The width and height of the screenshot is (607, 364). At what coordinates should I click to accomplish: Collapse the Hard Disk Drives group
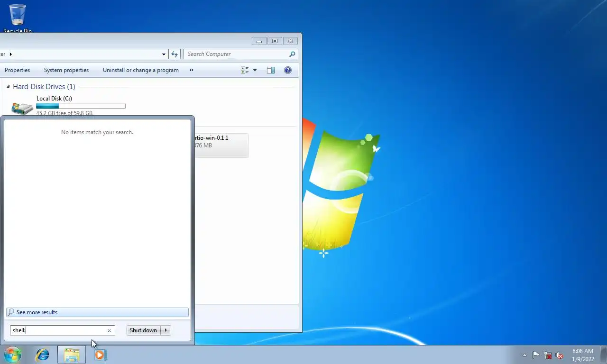point(8,87)
